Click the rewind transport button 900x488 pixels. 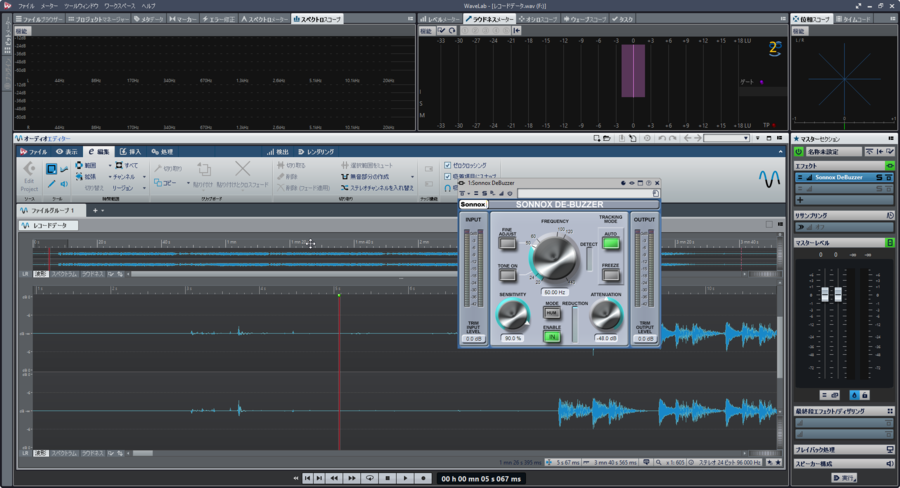click(335, 478)
